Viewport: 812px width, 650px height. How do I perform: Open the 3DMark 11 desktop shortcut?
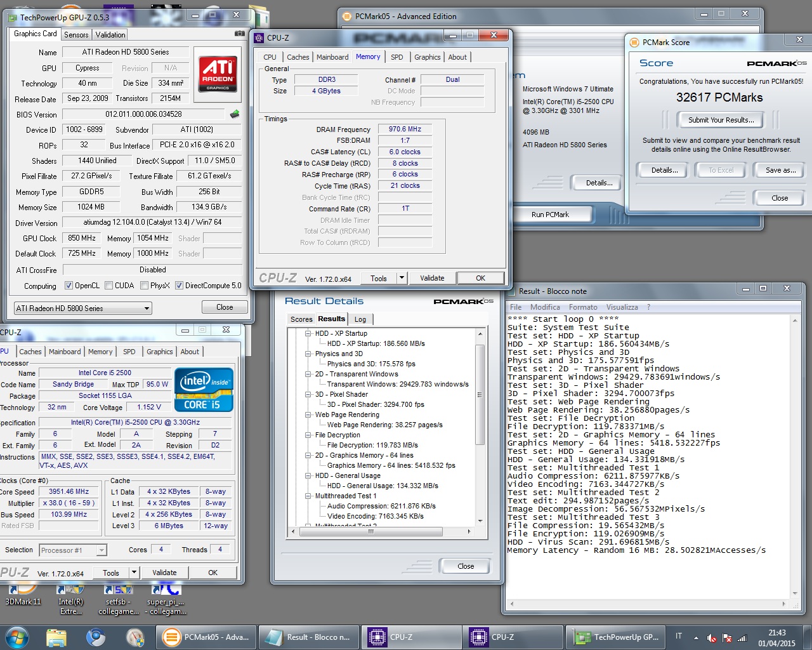click(x=23, y=595)
